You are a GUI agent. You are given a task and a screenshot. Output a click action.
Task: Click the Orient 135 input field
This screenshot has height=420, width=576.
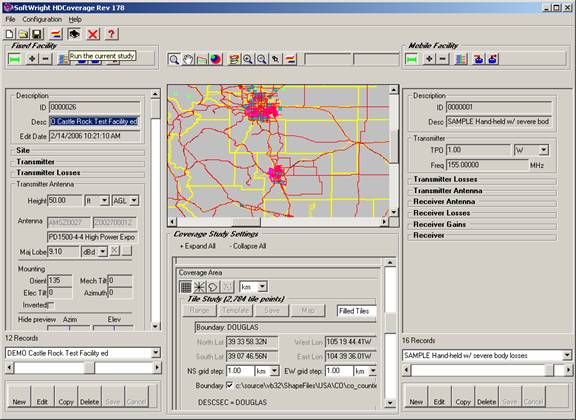point(60,281)
